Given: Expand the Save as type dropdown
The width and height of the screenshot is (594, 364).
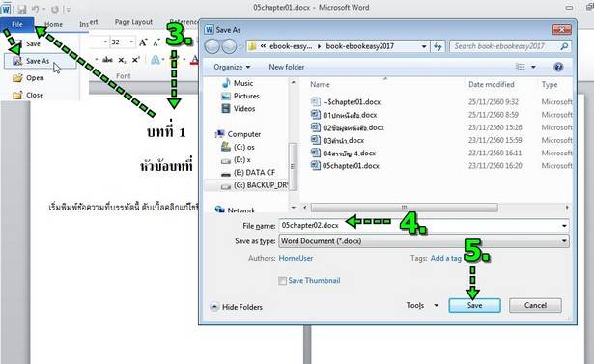Looking at the screenshot, I should coord(564,241).
